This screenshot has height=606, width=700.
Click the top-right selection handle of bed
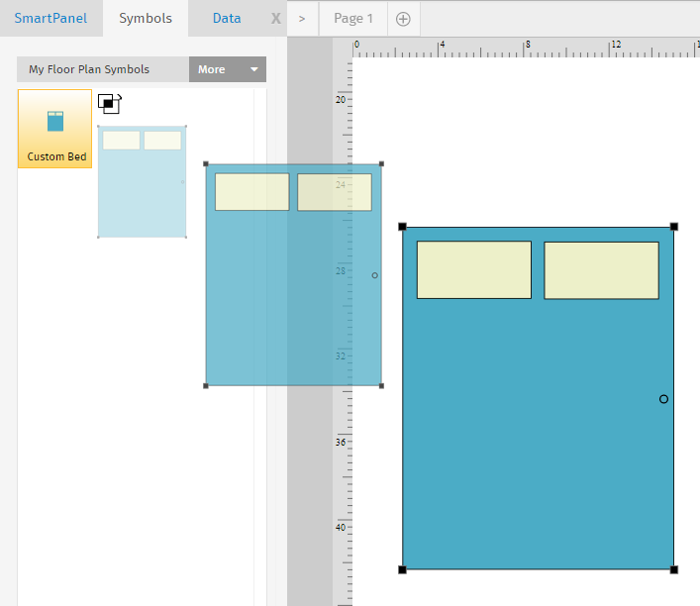coord(674,227)
